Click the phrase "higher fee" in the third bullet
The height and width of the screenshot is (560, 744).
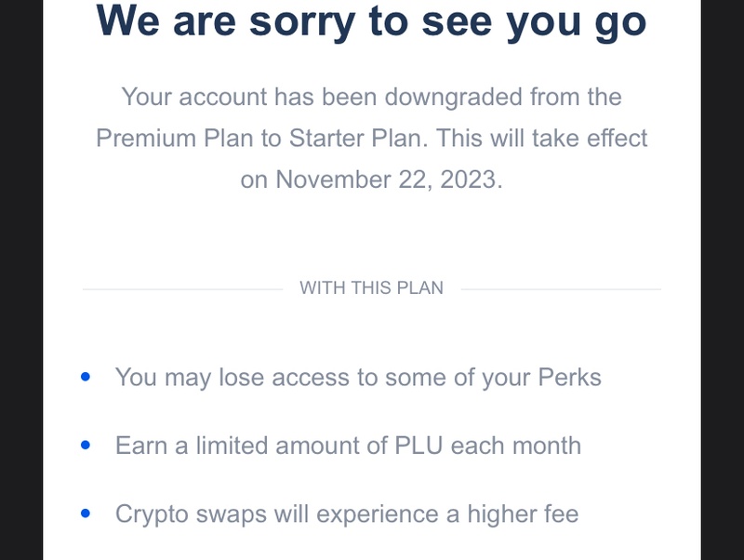click(523, 515)
